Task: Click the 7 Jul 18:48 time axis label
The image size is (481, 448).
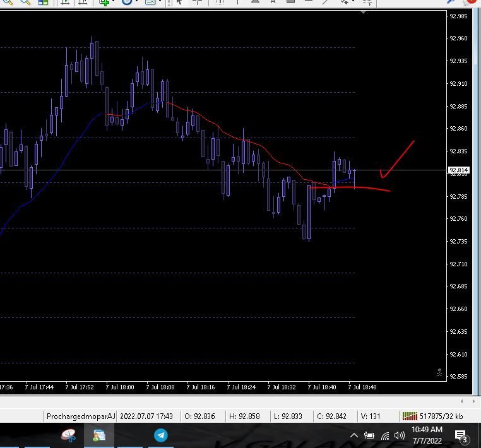Action: [362, 387]
